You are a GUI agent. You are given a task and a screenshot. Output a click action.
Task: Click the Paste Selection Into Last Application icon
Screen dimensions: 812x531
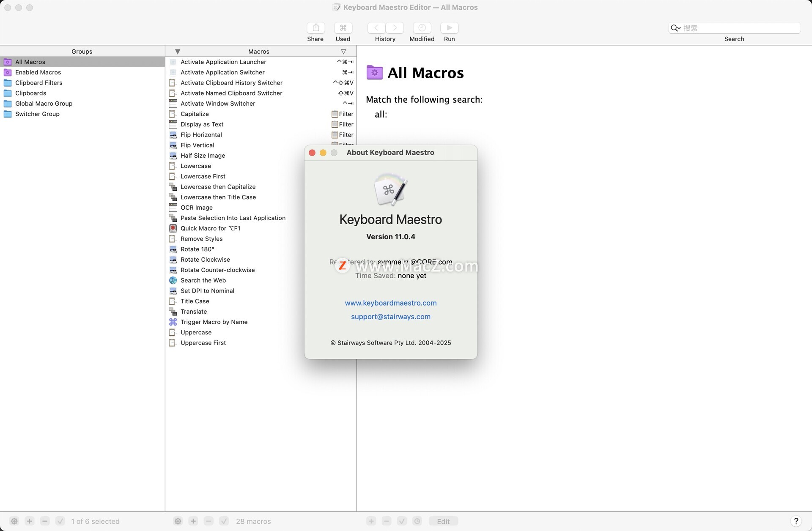tap(173, 218)
